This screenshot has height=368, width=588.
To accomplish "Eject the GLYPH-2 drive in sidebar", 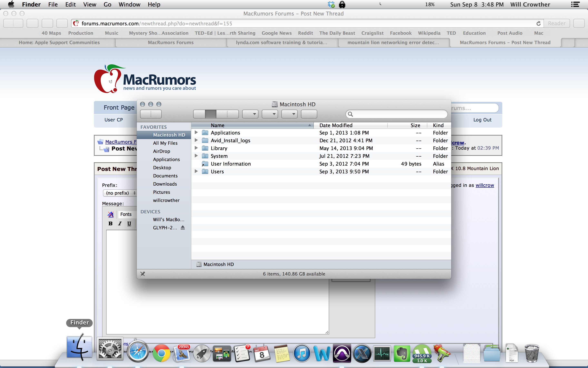I will [x=183, y=228].
